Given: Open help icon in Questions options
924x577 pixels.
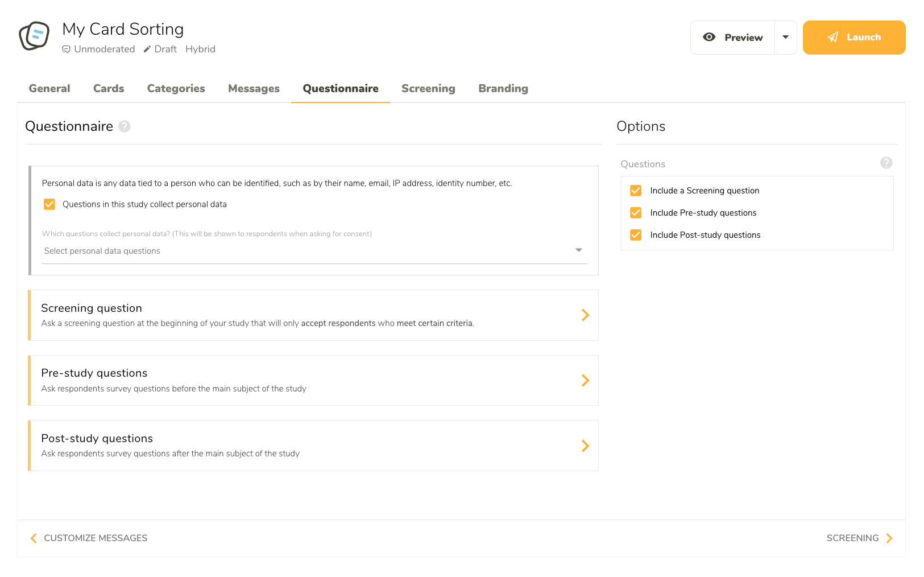Looking at the screenshot, I should [886, 163].
